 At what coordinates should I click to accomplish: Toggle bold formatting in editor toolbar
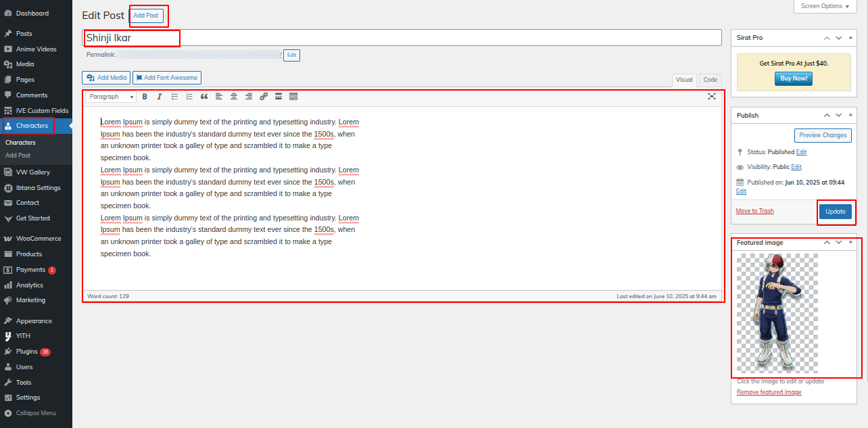145,97
